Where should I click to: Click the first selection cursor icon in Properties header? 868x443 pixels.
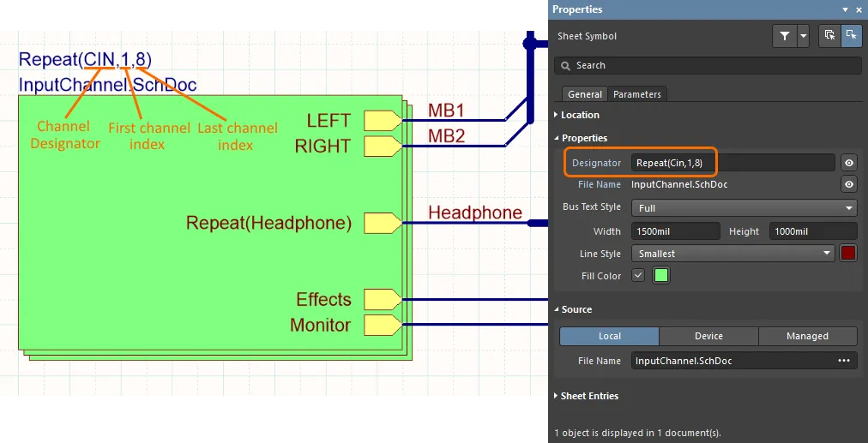829,36
